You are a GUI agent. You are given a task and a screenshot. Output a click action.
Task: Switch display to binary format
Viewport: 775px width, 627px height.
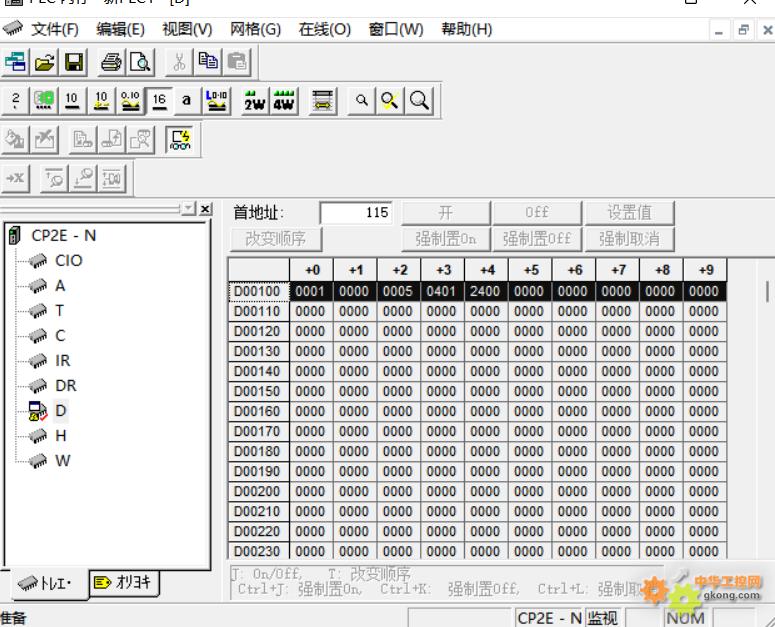(x=15, y=101)
